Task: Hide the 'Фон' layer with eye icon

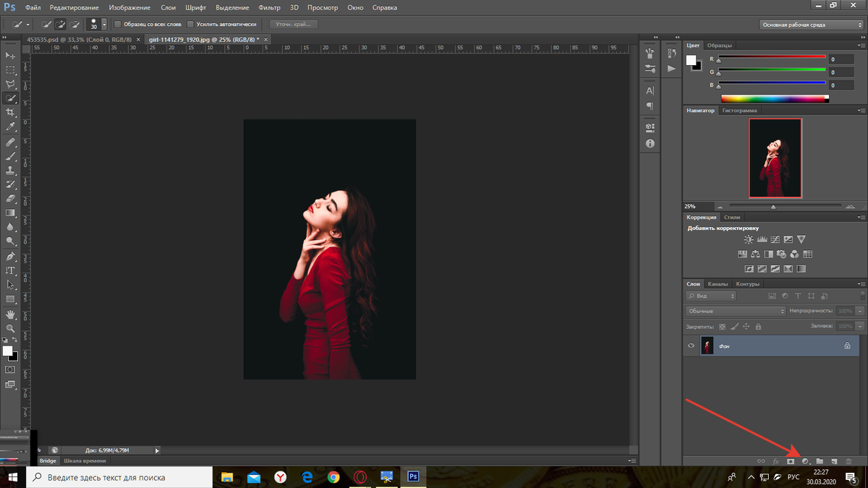Action: click(691, 346)
